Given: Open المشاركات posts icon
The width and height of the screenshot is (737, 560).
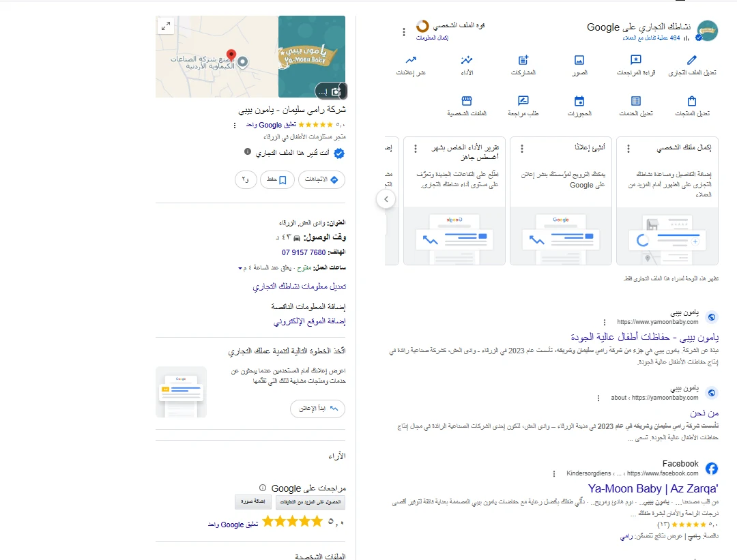Looking at the screenshot, I should point(523,60).
